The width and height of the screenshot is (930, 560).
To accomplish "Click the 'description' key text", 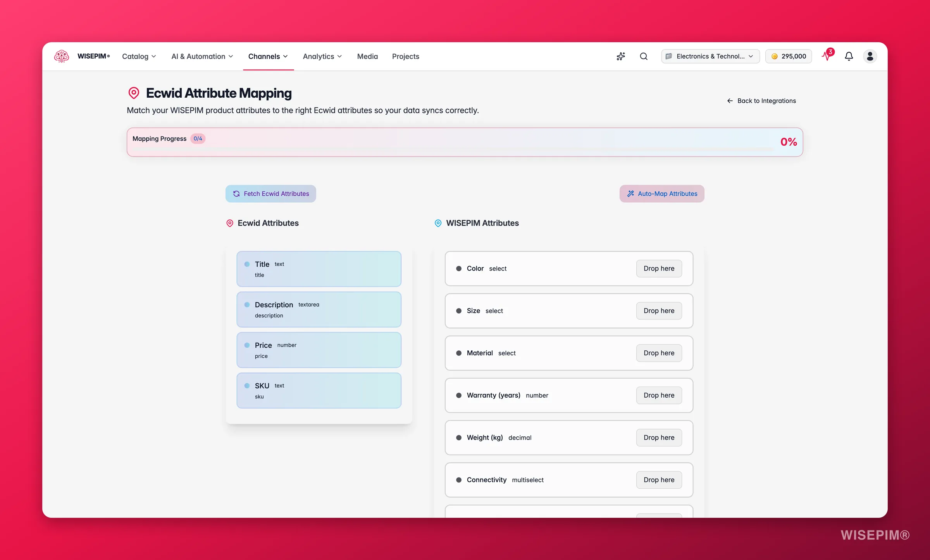I will [269, 316].
